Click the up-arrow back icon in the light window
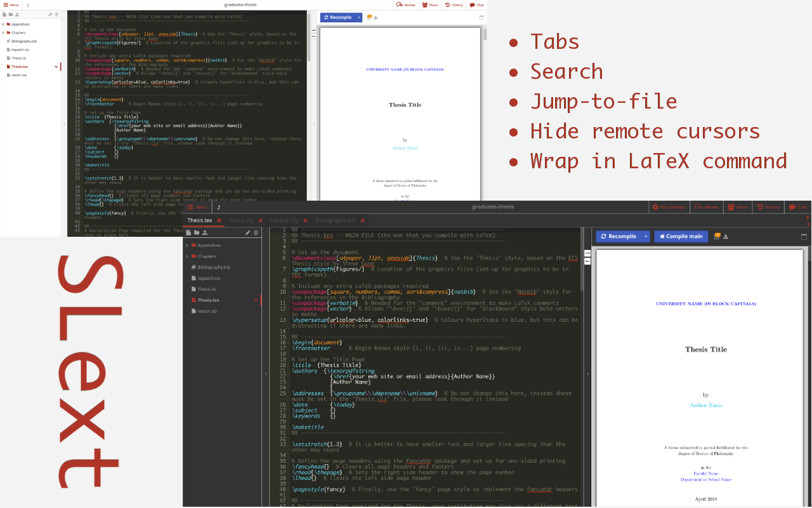 [x=28, y=4]
